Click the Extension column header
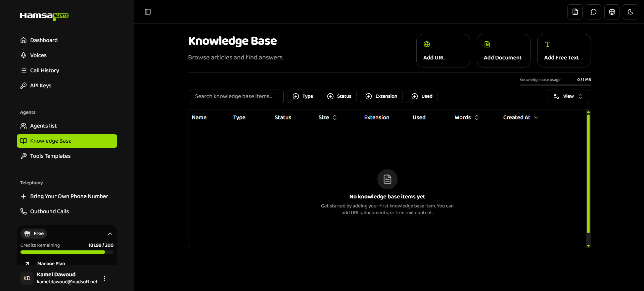 point(377,117)
